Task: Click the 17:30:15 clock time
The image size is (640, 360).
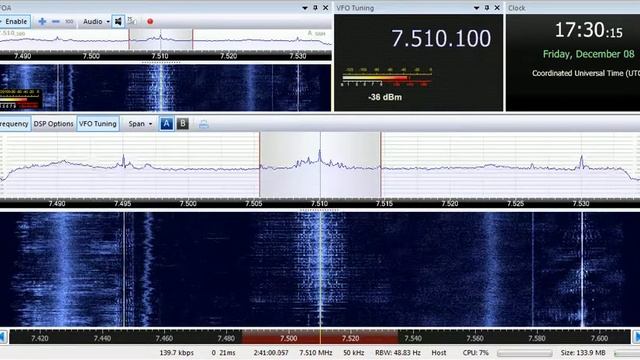Action: coord(588,30)
